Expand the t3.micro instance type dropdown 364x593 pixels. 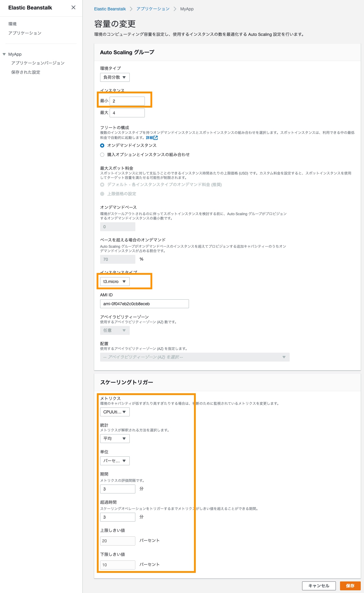115,282
